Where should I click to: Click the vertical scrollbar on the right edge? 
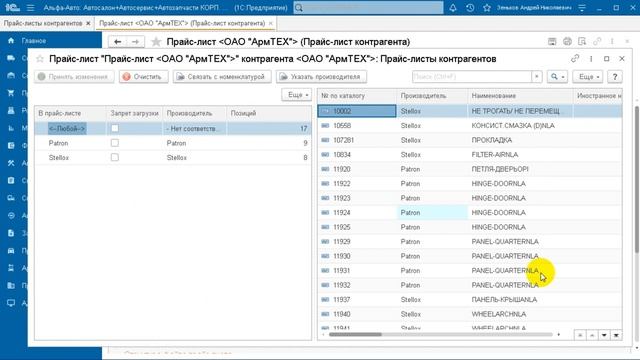pyautogui.click(x=637, y=180)
